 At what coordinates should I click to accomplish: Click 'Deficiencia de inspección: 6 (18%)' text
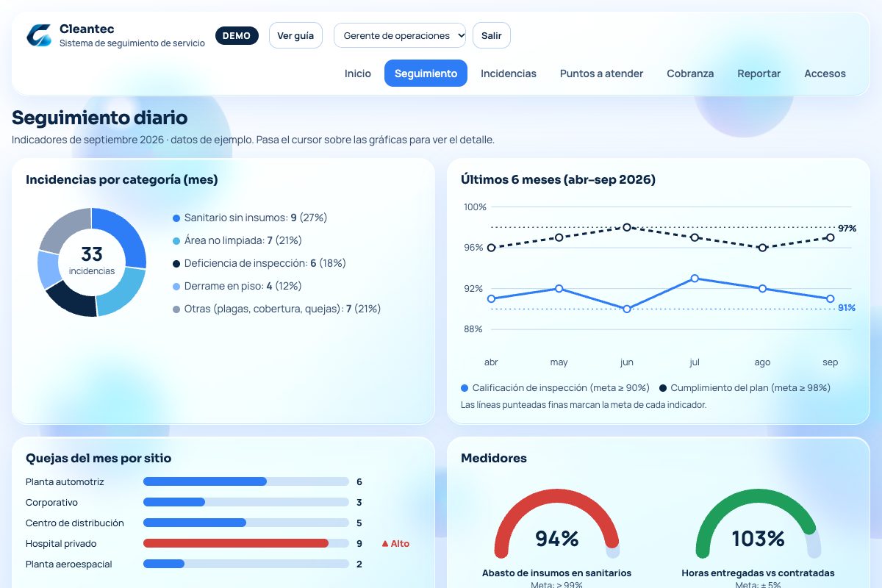click(x=265, y=264)
